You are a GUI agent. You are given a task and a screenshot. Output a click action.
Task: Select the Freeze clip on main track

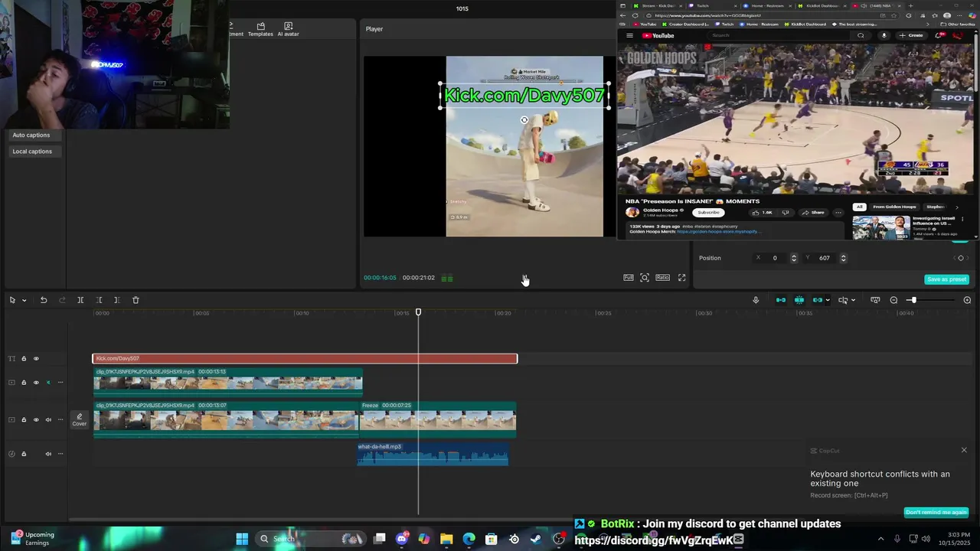click(x=438, y=419)
